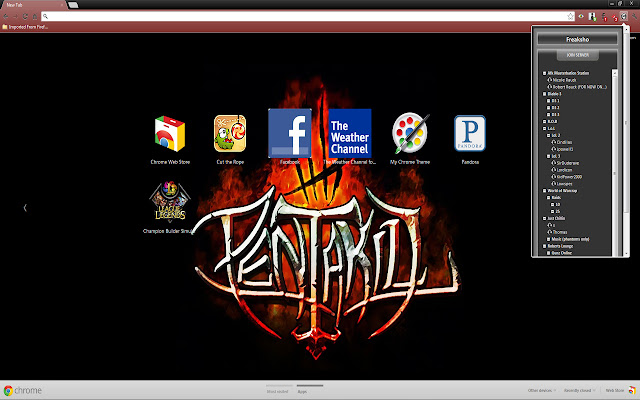640x400 pixels.
Task: Collapse the Roberts Lounge channel
Action: 544,246
